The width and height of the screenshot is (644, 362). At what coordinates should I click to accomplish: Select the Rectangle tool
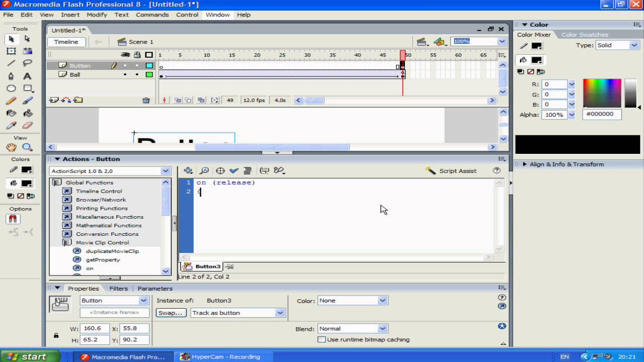(x=27, y=88)
